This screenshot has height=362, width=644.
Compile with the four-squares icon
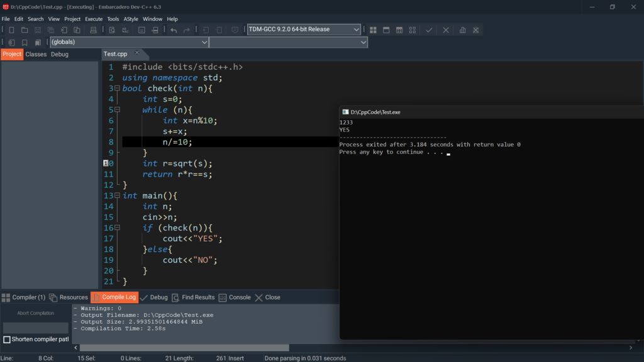373,30
